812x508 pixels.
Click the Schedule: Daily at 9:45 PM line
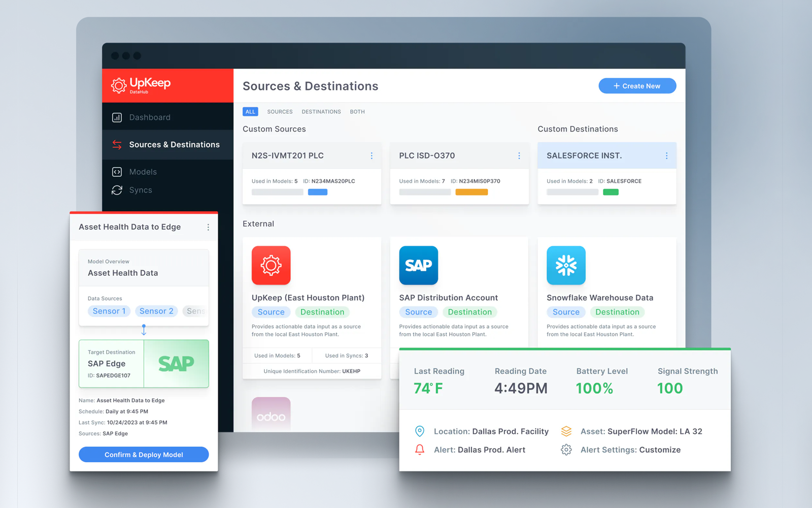[x=113, y=411]
